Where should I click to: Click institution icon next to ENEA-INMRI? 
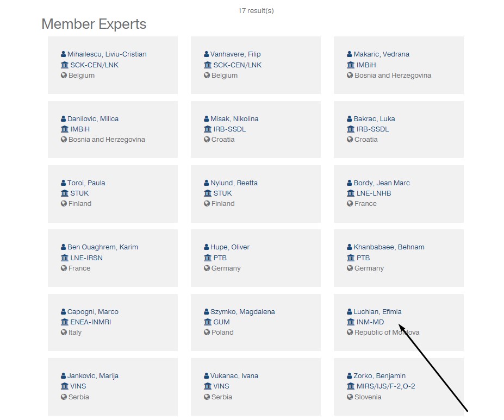click(x=65, y=322)
